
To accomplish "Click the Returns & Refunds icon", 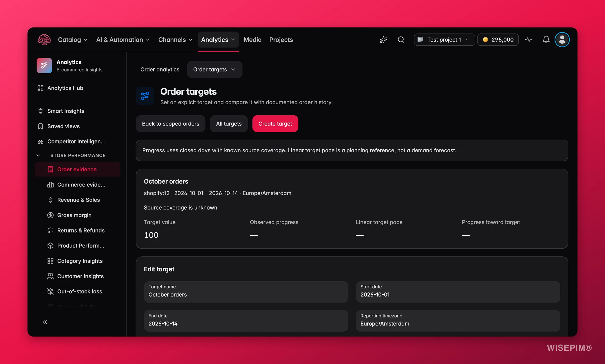I will coord(50,230).
